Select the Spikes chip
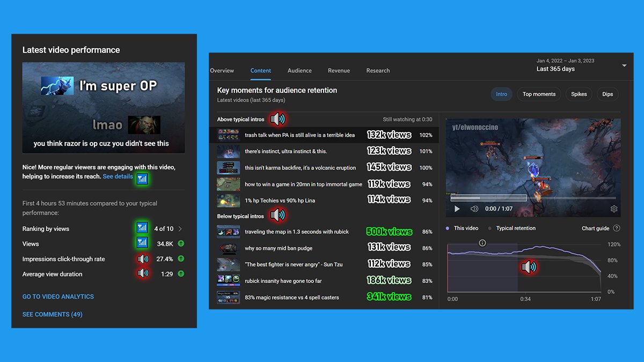Screen dimensions: 644x362 tap(579, 94)
